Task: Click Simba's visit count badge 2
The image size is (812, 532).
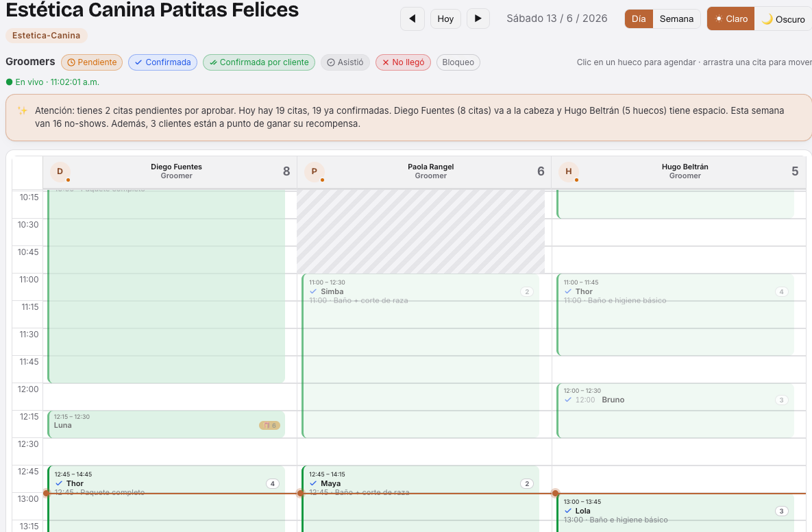Action: (x=527, y=291)
